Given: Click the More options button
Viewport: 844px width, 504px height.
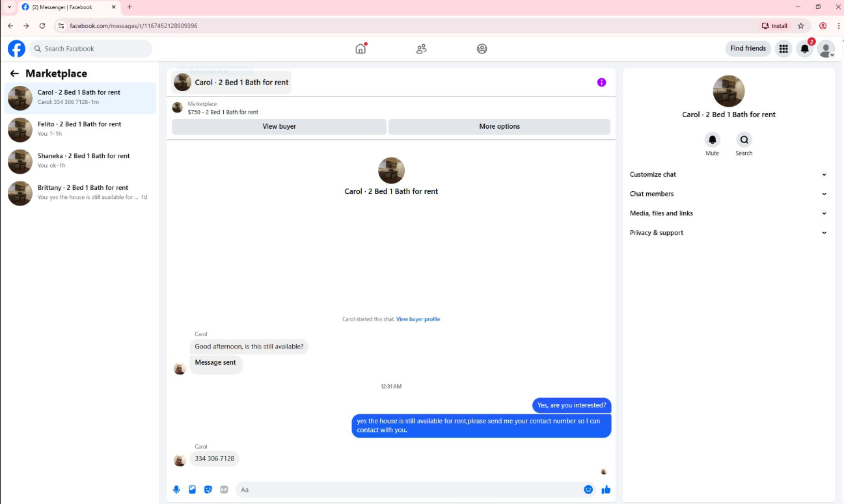Looking at the screenshot, I should click(499, 127).
